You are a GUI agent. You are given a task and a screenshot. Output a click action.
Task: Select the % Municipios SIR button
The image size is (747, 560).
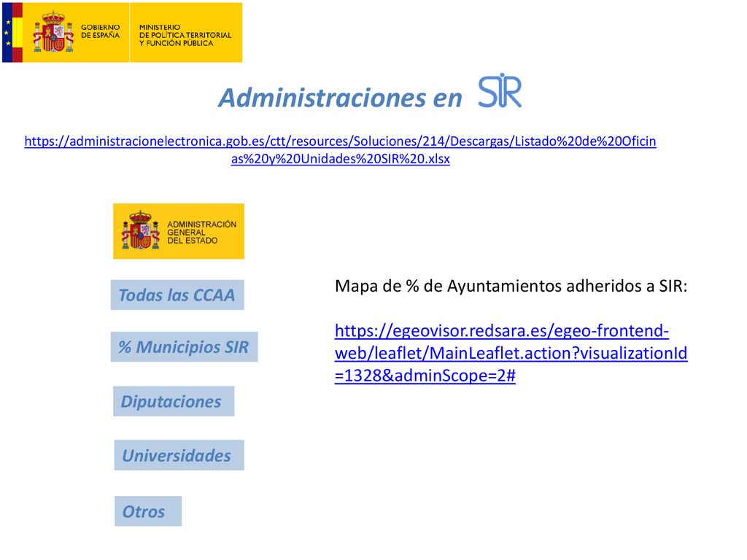(x=184, y=346)
